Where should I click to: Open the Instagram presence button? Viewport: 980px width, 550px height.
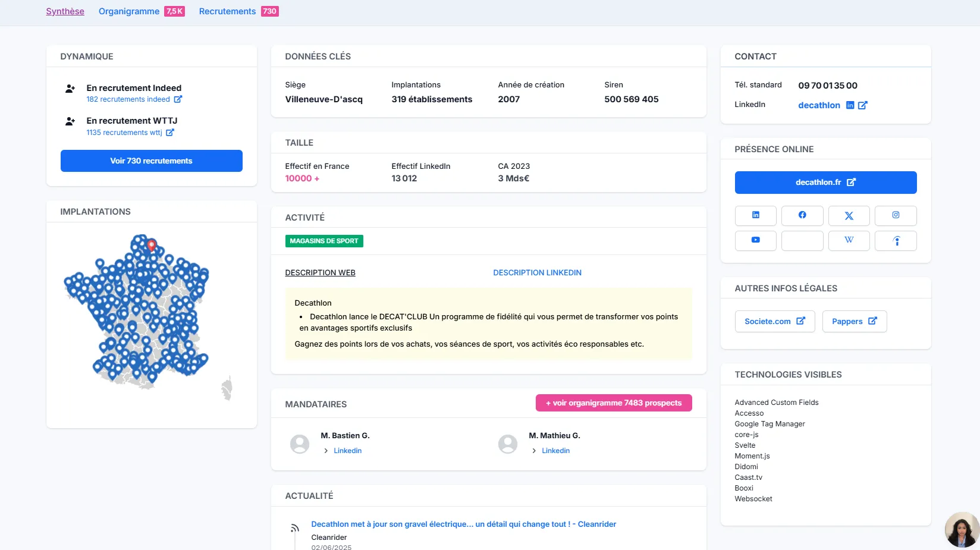pos(896,215)
